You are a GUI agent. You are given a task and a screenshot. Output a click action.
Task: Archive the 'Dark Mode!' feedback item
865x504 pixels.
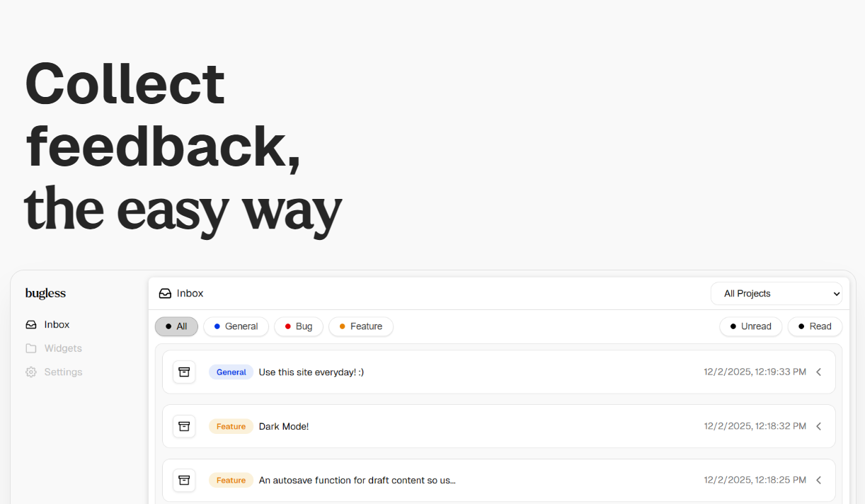[184, 426]
